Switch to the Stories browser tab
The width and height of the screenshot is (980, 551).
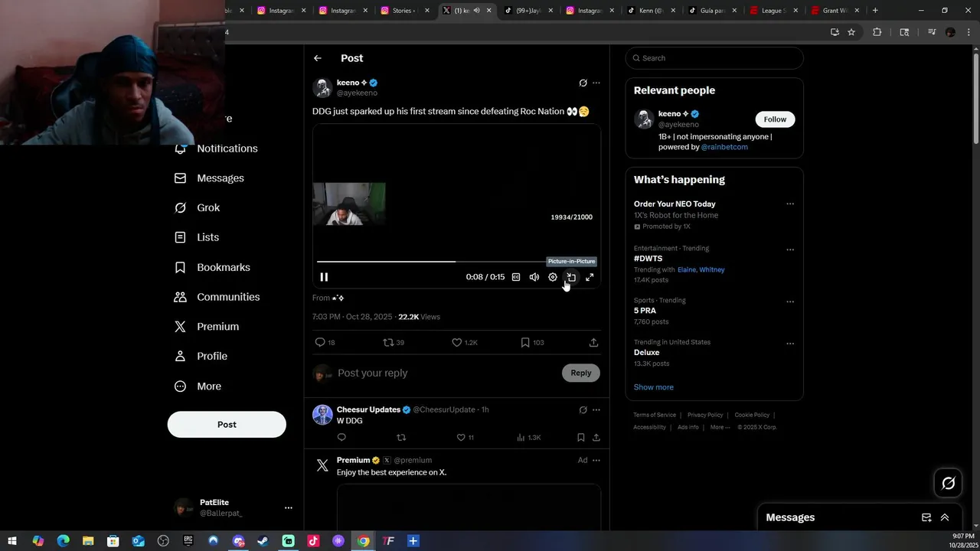[406, 11]
